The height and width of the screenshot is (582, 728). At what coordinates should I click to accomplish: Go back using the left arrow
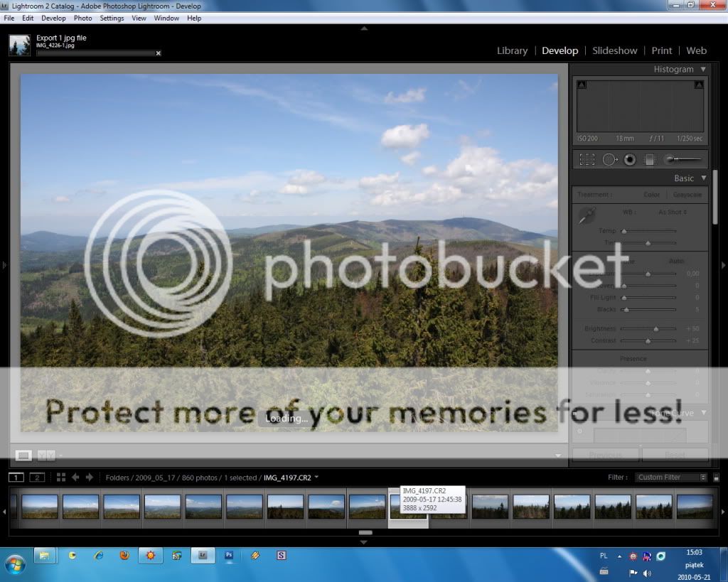75,477
